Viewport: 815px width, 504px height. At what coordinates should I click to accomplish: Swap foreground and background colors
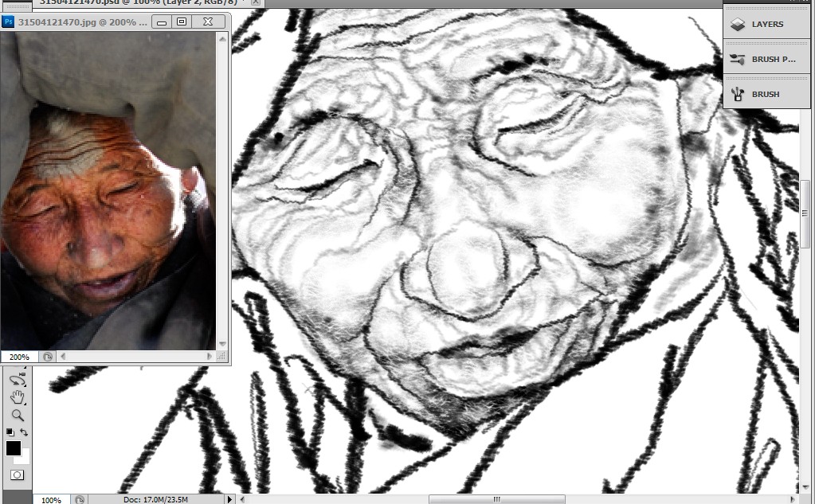pos(24,432)
